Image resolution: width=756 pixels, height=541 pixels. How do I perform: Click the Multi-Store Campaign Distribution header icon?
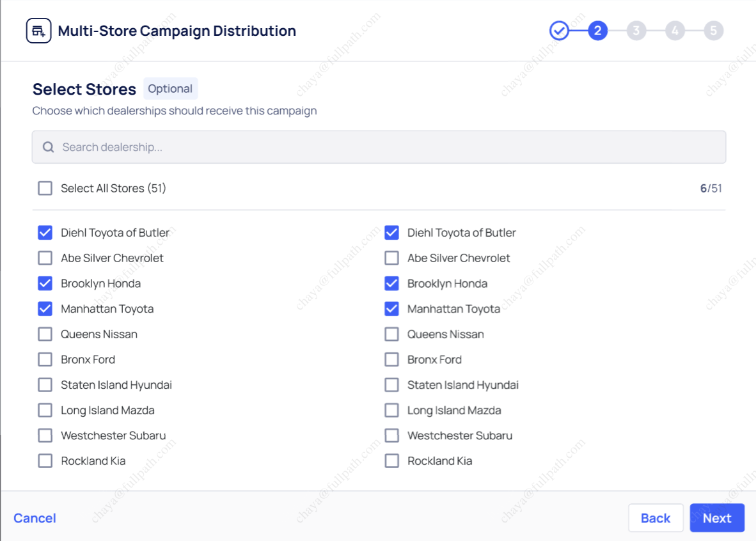pyautogui.click(x=38, y=31)
